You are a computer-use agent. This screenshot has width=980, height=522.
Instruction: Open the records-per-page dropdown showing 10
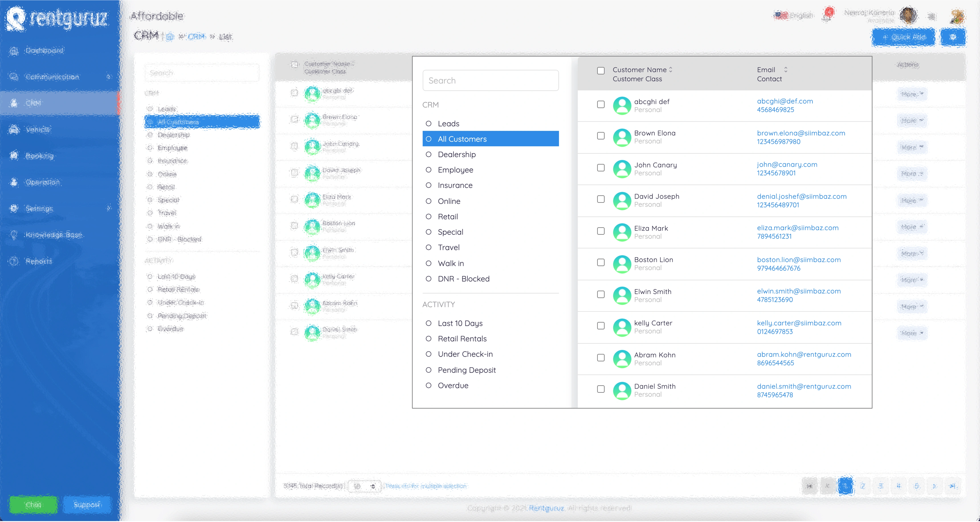pos(364,486)
